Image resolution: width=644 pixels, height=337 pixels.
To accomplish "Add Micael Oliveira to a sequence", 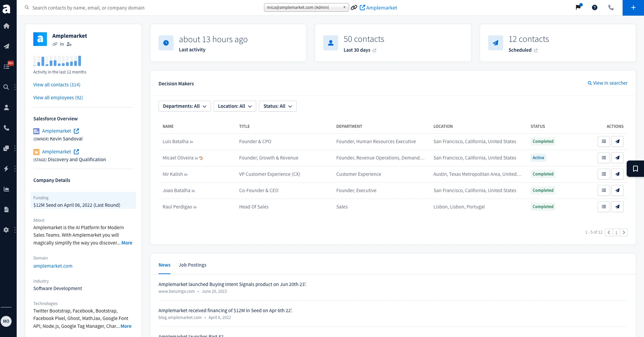I will coord(617,158).
